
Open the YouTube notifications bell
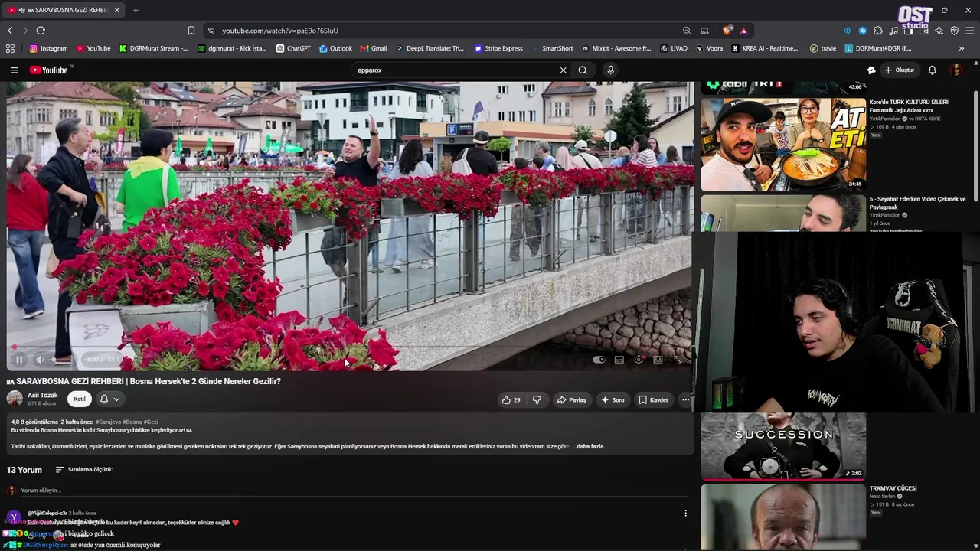[932, 70]
